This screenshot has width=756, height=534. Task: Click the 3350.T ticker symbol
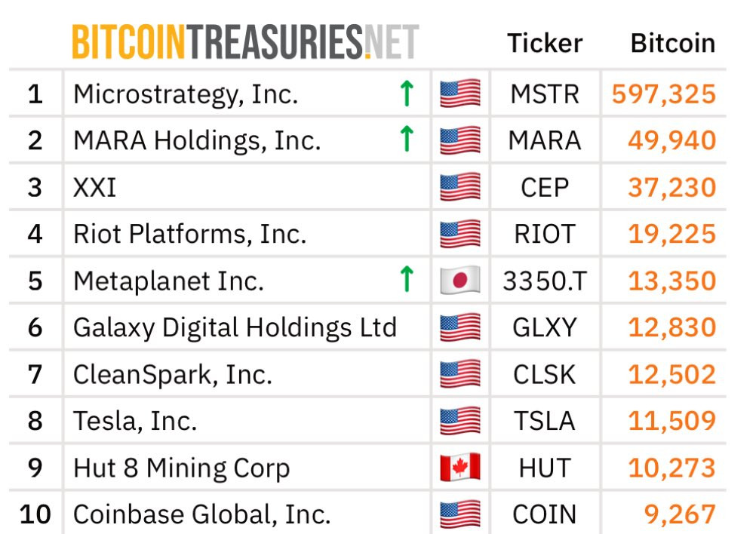[545, 281]
